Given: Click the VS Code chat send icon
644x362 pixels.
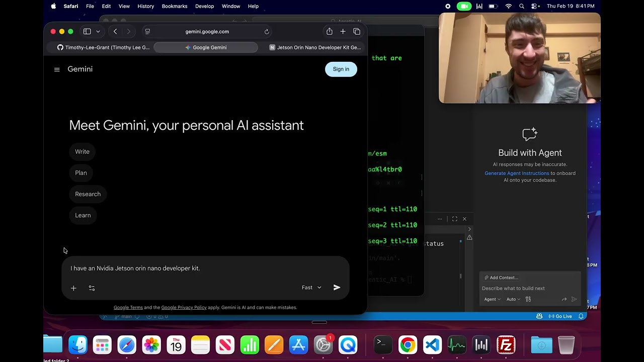Looking at the screenshot, I should [x=574, y=299].
